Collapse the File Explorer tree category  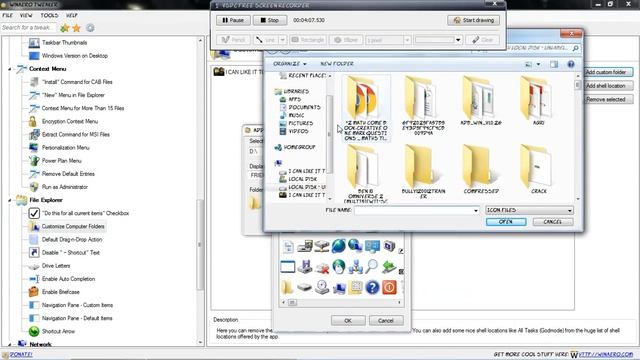(9, 200)
